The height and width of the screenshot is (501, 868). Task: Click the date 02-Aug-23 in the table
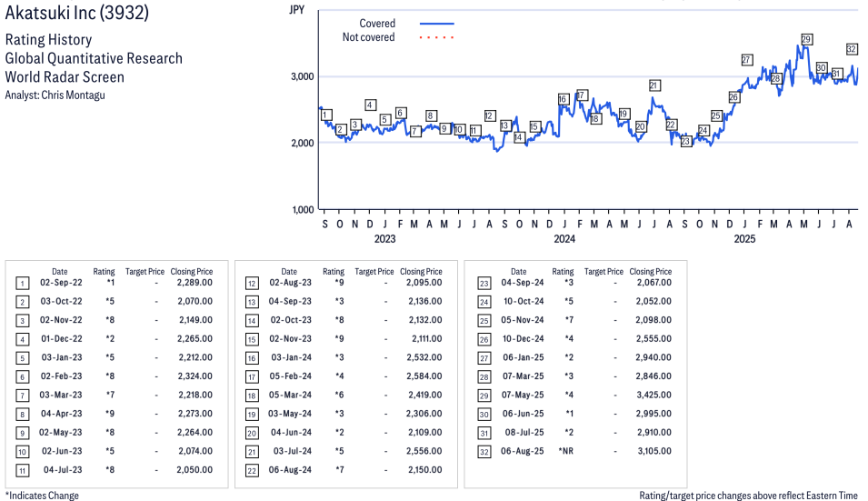pos(290,283)
